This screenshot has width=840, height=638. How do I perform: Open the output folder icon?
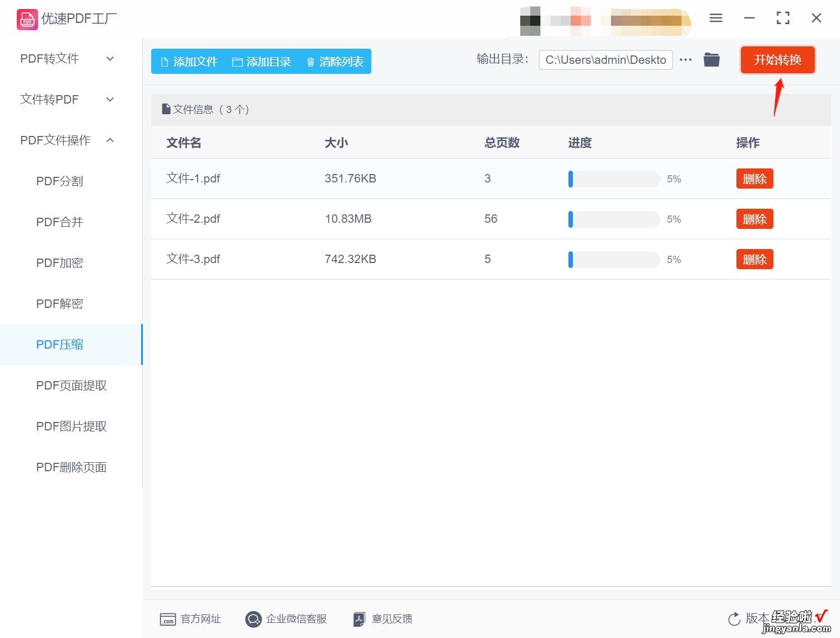click(712, 59)
